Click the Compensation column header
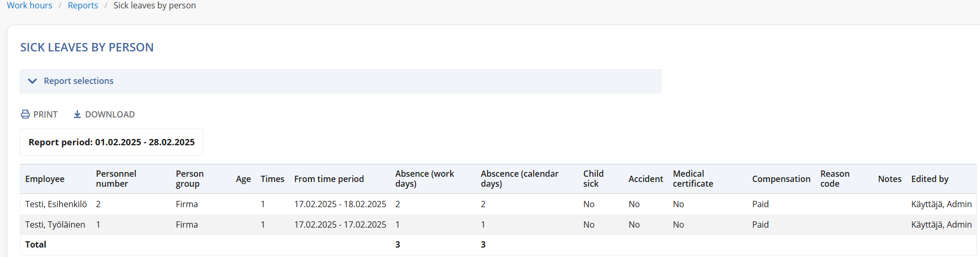This screenshot has width=980, height=257. [x=781, y=179]
